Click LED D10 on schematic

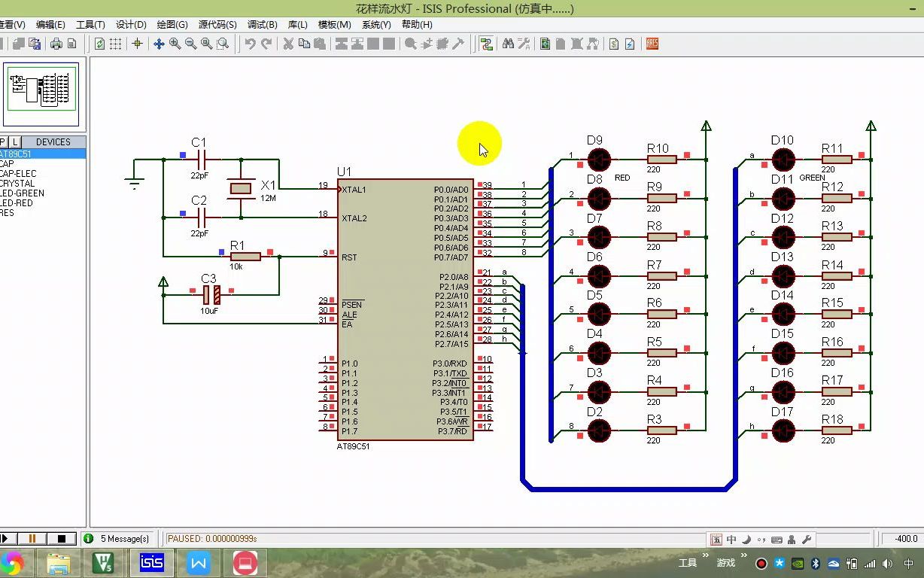[x=783, y=159]
